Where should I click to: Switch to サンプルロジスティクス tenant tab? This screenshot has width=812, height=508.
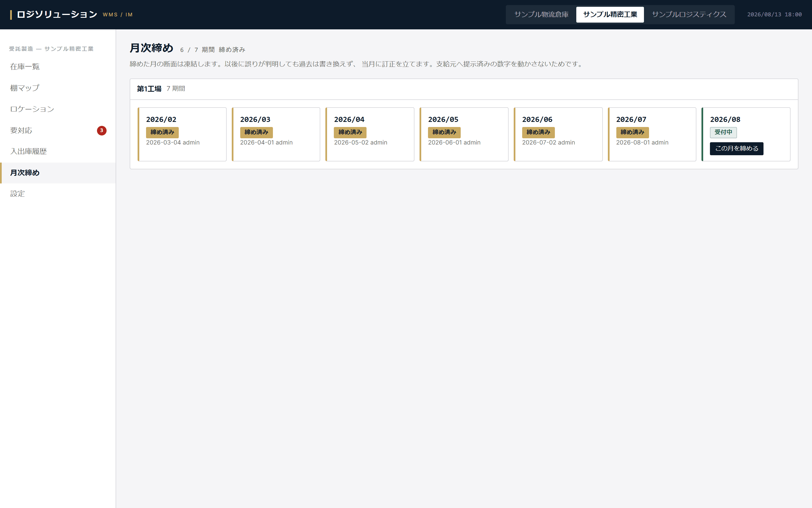(689, 14)
